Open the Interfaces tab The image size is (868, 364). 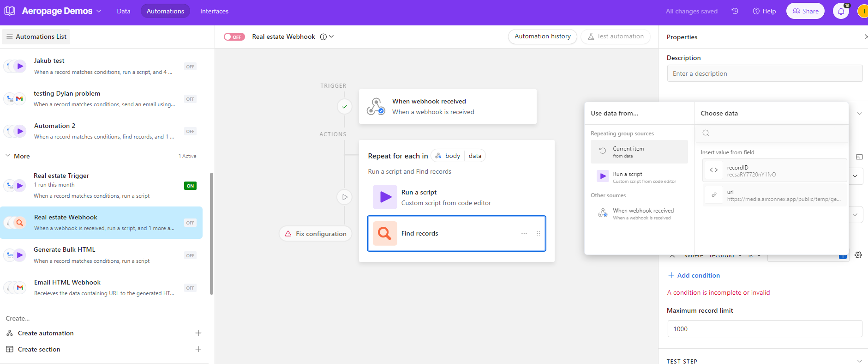(x=214, y=11)
